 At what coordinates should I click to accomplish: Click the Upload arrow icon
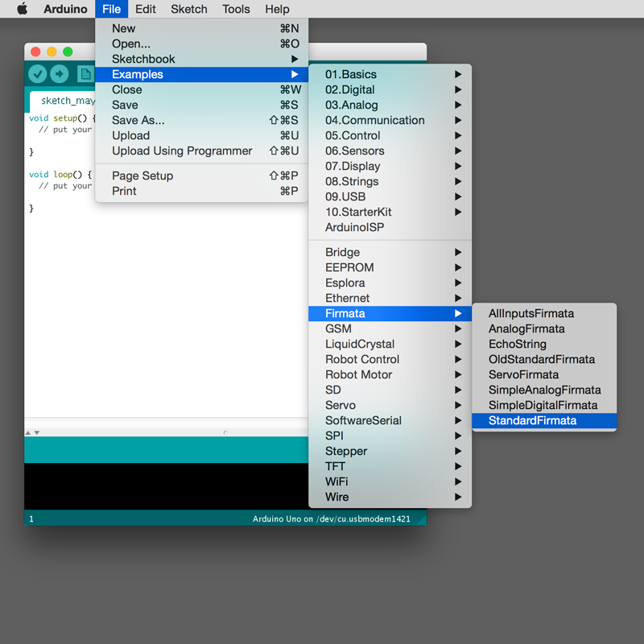pyautogui.click(x=60, y=74)
